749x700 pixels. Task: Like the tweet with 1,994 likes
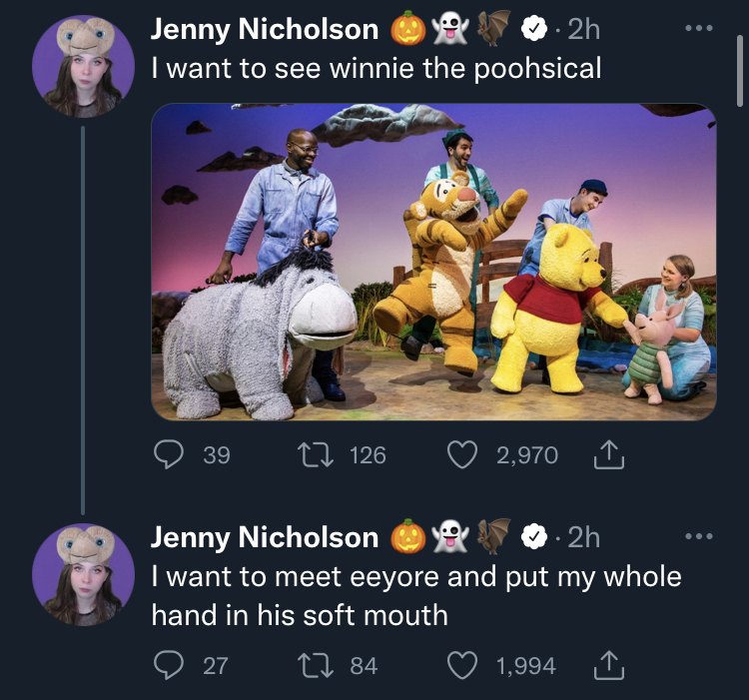pos(462,666)
